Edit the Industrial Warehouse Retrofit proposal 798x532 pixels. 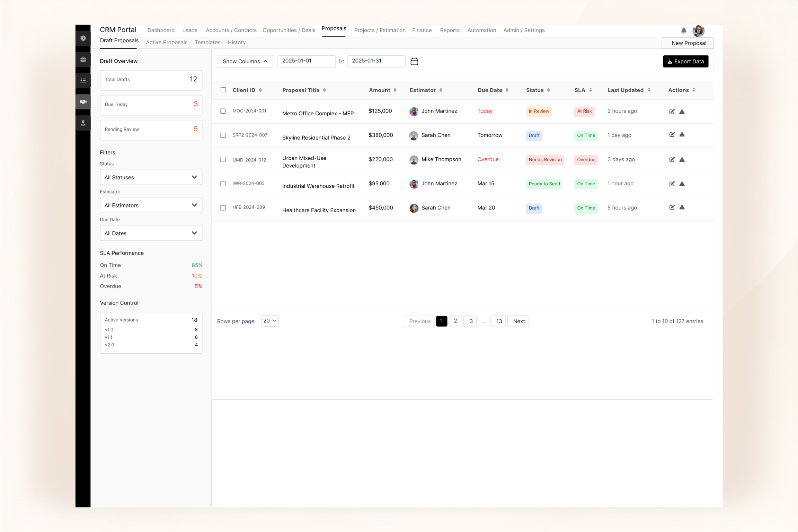[x=672, y=184]
